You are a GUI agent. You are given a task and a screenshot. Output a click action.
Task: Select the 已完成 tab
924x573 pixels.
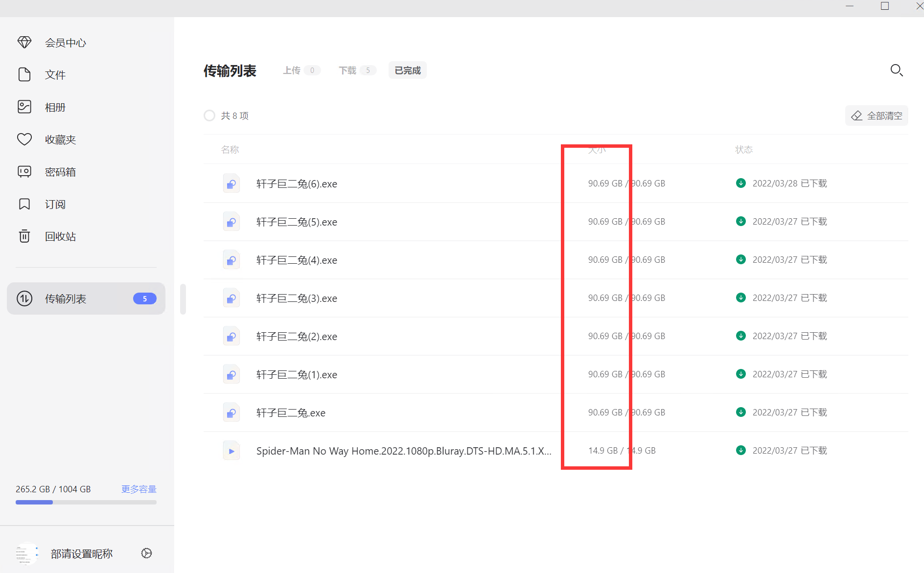tap(407, 70)
